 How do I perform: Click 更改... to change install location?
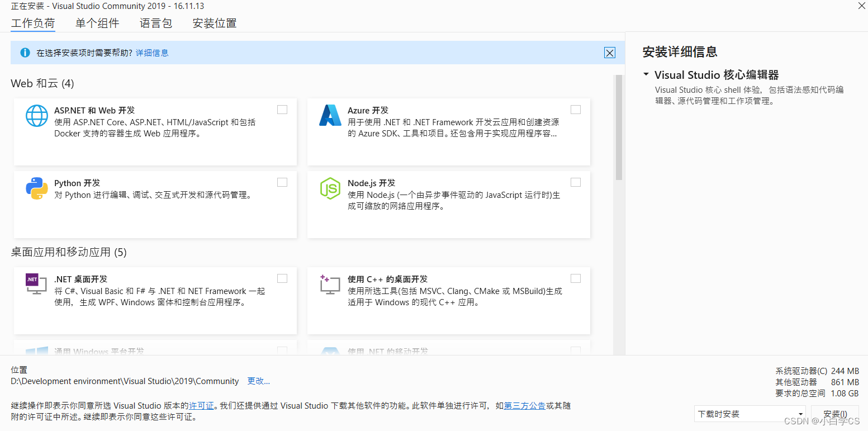(x=259, y=381)
